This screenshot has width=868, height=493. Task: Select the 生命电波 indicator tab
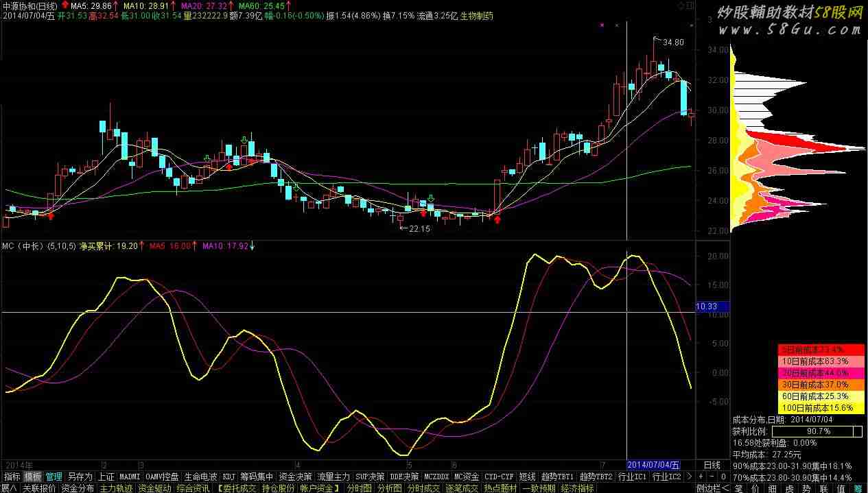tap(200, 477)
